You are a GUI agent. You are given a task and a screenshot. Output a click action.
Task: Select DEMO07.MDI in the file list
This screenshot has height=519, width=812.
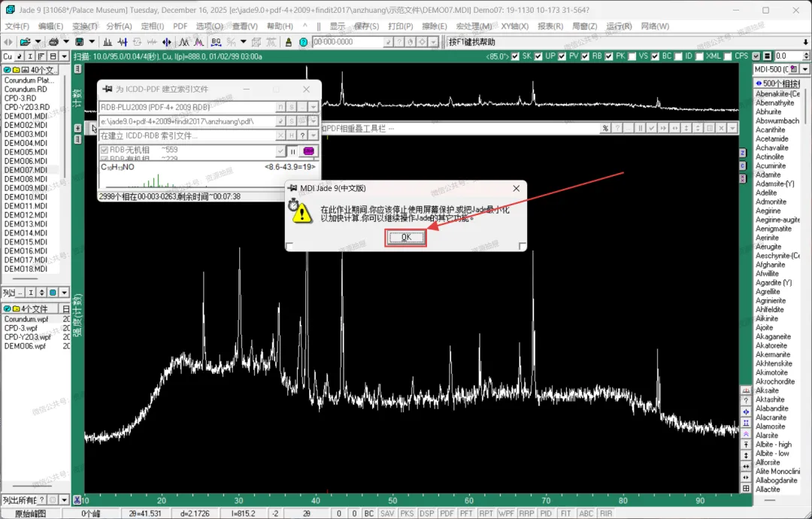tap(26, 170)
